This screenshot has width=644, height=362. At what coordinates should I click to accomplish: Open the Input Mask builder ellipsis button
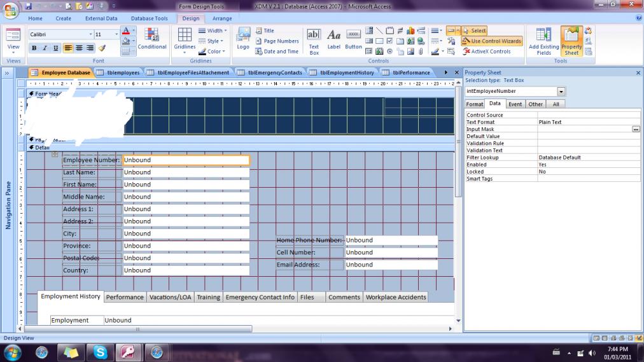[x=635, y=129]
